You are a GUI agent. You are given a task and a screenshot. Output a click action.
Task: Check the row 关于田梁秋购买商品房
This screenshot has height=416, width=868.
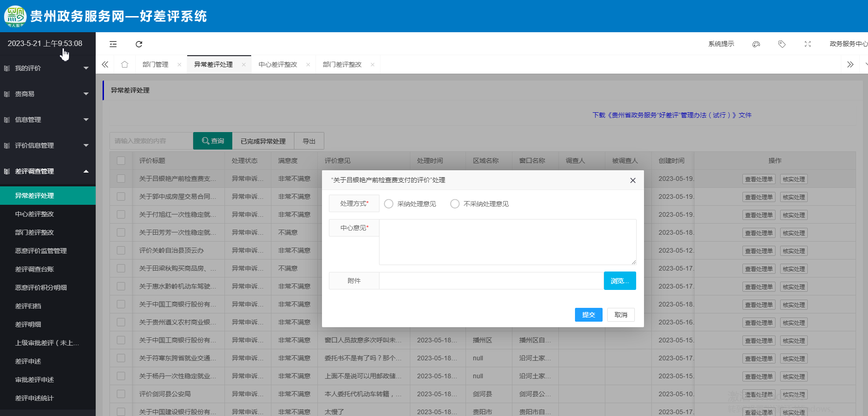121,268
